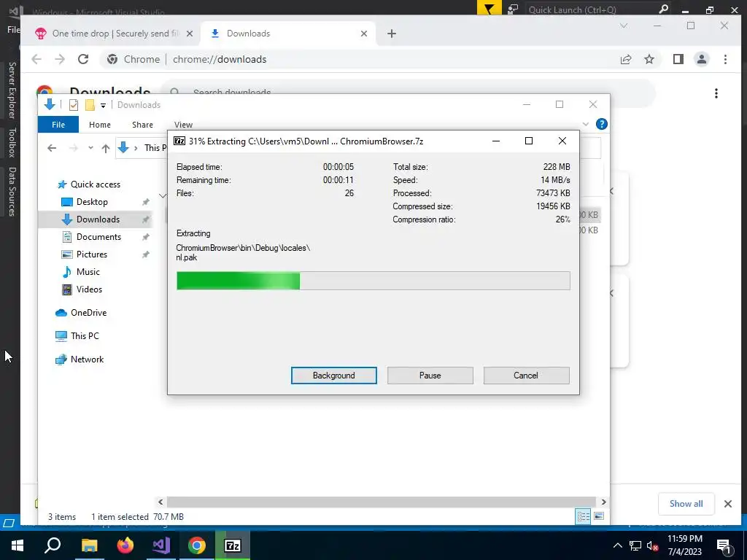Open Server Explorer side tab
Viewport: 747px width, 560px height.
(x=12, y=90)
